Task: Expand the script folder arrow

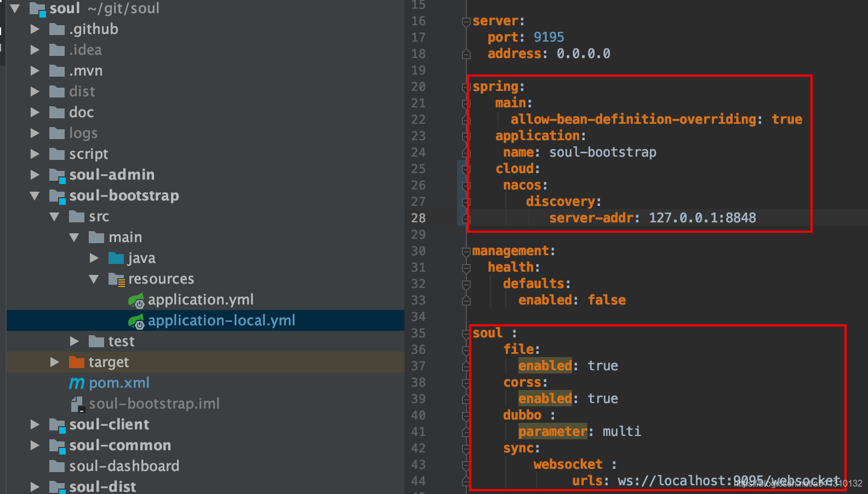Action: click(x=35, y=154)
